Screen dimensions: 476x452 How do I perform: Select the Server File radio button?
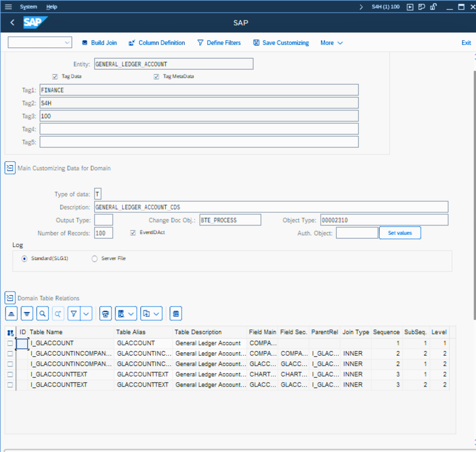pos(95,259)
